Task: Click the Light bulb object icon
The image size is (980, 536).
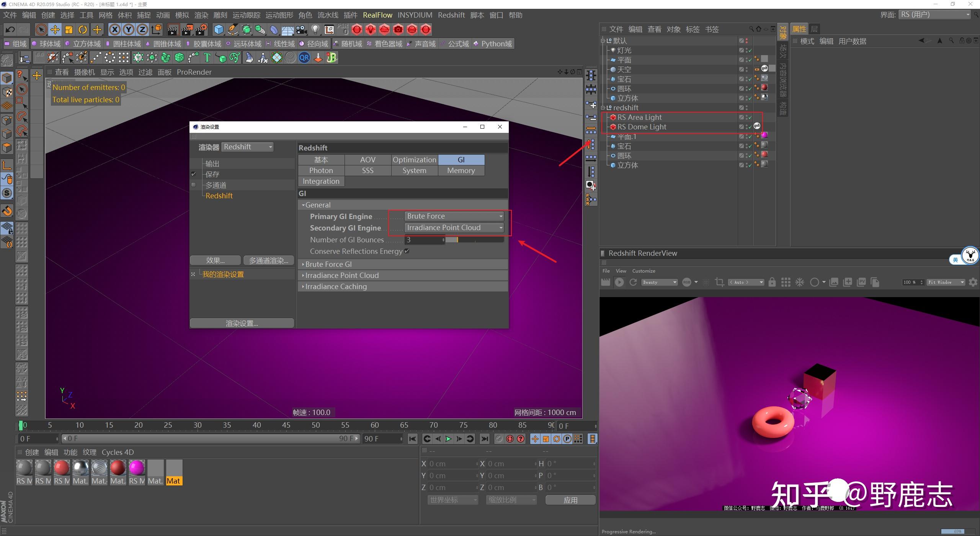Action: tap(315, 29)
